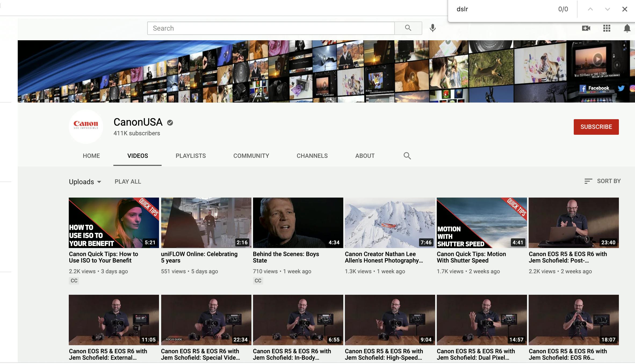
Task: Click the verified badge next to CanonUSA
Action: tap(170, 123)
